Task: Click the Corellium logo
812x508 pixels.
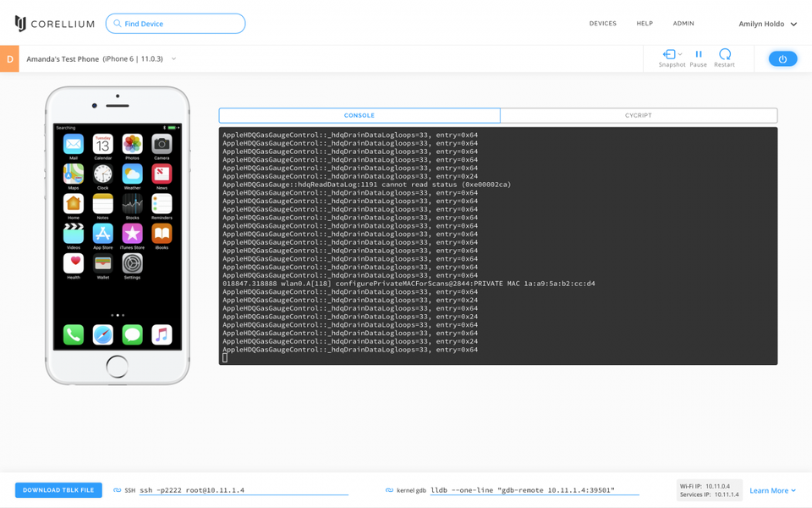Action: tap(54, 24)
